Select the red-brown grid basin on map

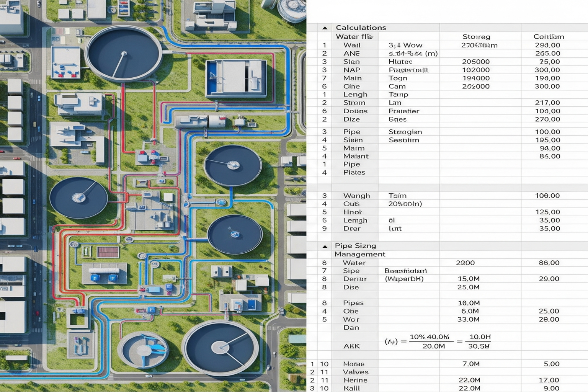coord(108,252)
